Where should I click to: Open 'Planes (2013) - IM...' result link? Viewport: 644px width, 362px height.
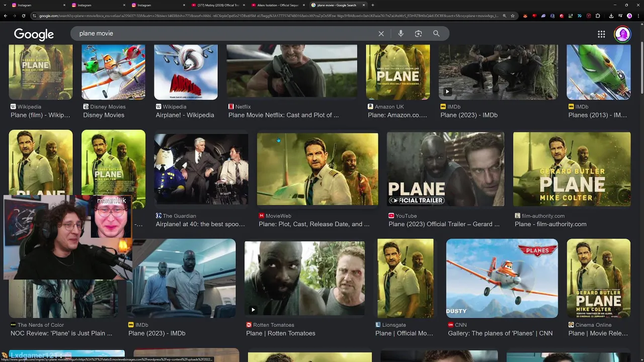(598, 115)
